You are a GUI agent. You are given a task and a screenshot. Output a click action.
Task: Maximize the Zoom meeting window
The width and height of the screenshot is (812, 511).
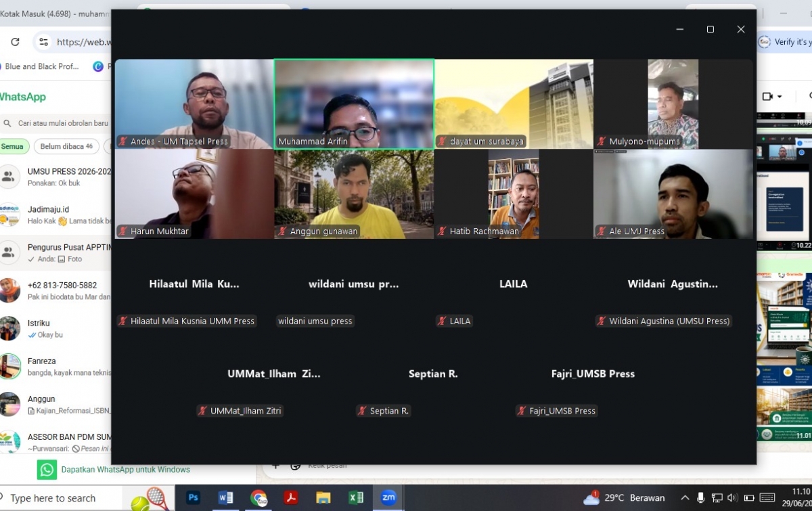pos(710,29)
